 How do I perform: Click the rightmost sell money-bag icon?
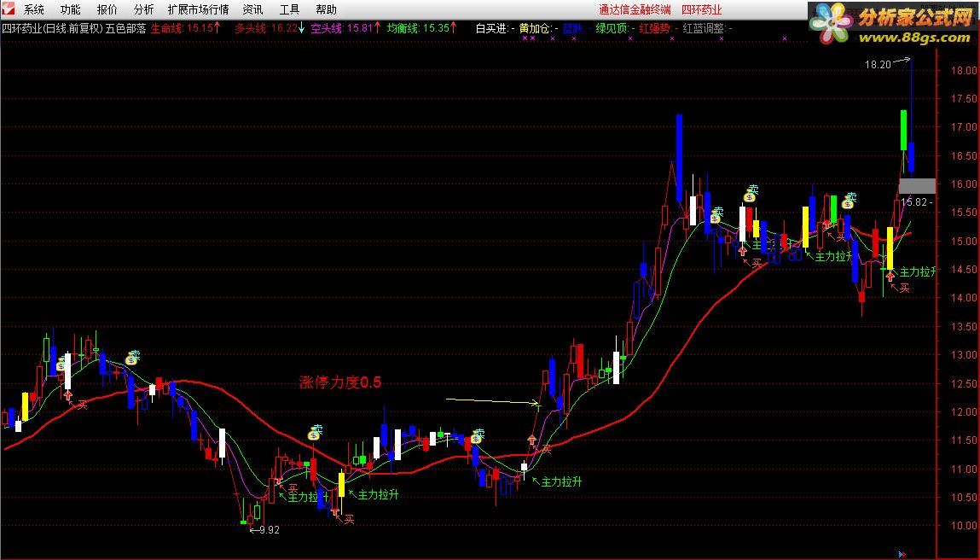click(x=848, y=201)
